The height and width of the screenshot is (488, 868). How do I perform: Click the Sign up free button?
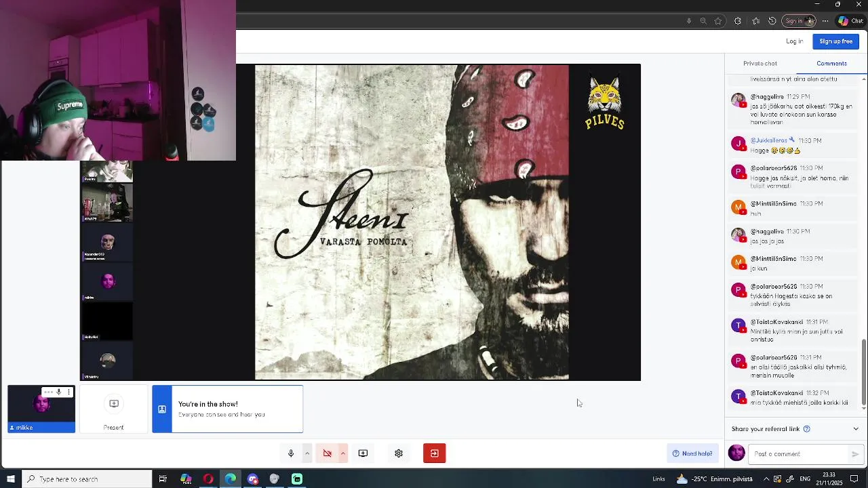835,41
